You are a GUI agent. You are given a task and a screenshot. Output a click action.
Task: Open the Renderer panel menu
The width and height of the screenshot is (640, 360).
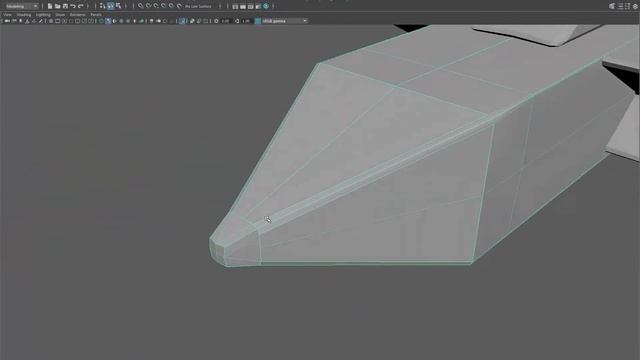pos(78,15)
